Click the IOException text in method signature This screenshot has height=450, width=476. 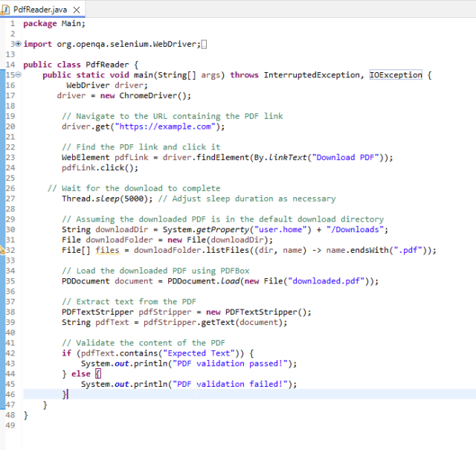click(396, 75)
